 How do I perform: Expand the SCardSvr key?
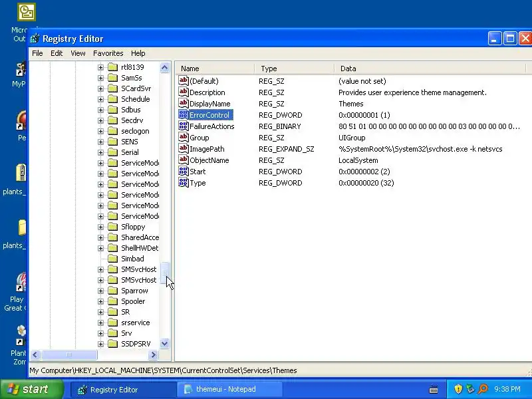pos(100,88)
